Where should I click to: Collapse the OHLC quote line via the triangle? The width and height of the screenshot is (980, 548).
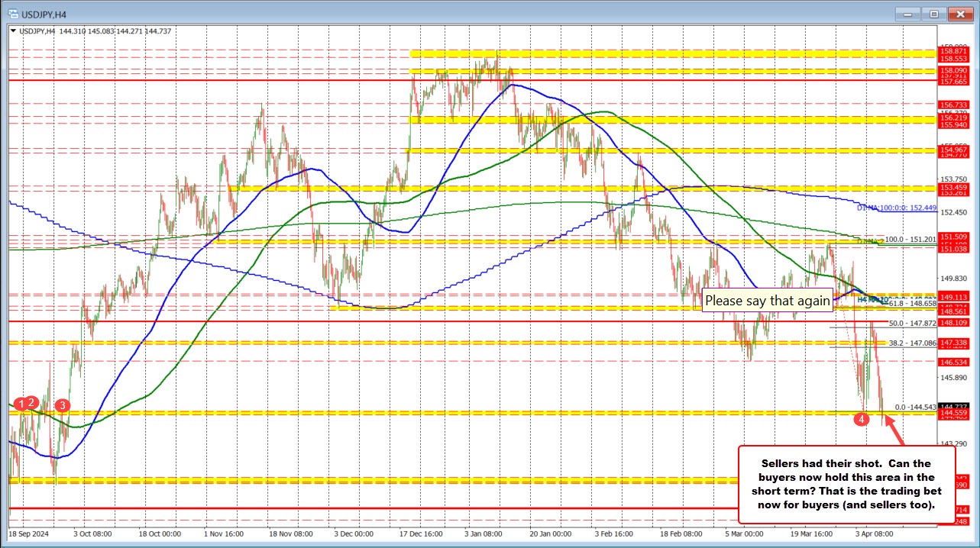click(12, 31)
